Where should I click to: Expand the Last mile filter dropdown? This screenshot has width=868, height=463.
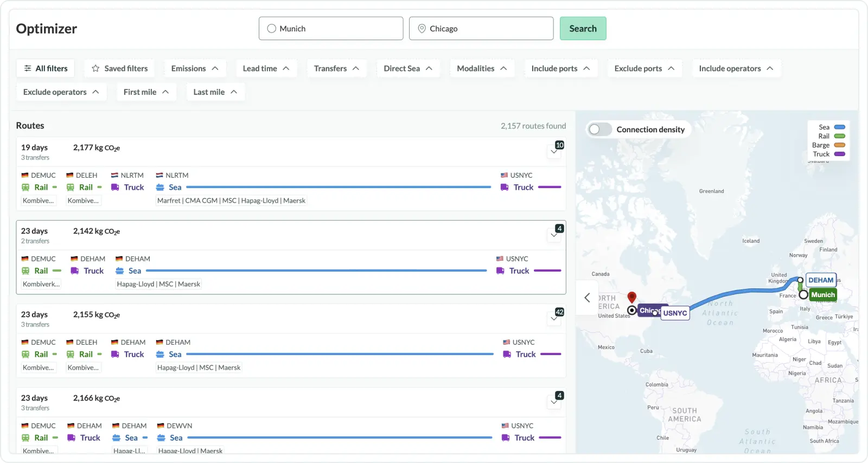215,92
